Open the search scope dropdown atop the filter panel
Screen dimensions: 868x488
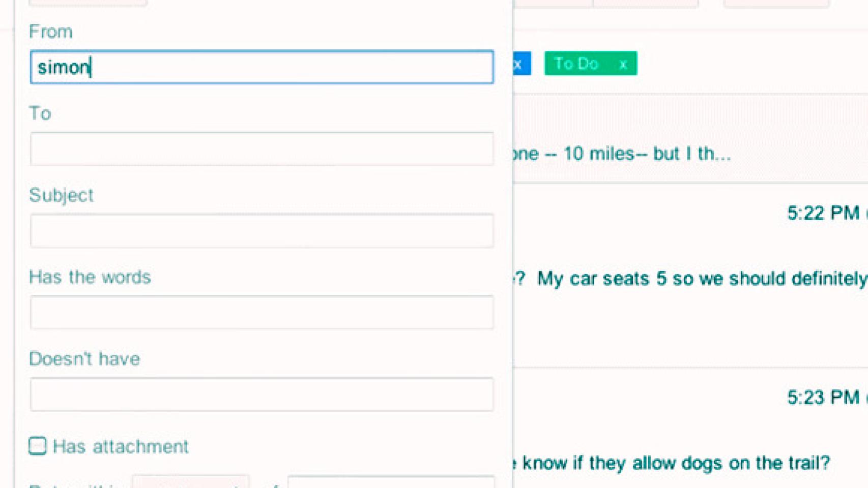[x=88, y=3]
